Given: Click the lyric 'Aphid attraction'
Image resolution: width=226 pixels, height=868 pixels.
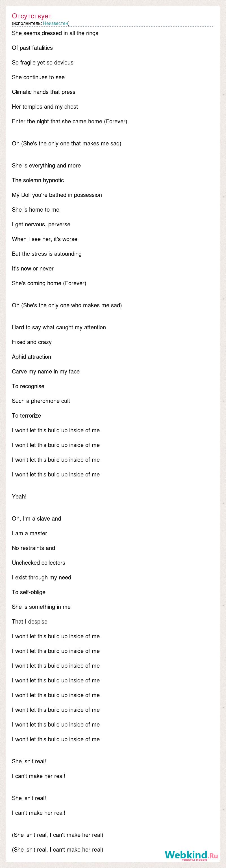Looking at the screenshot, I should pos(32,357).
